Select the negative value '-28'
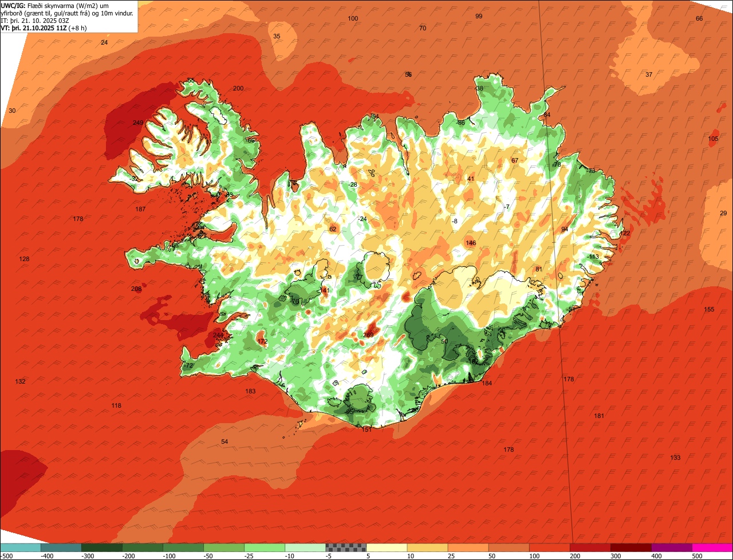733x560 pixels. [353, 184]
